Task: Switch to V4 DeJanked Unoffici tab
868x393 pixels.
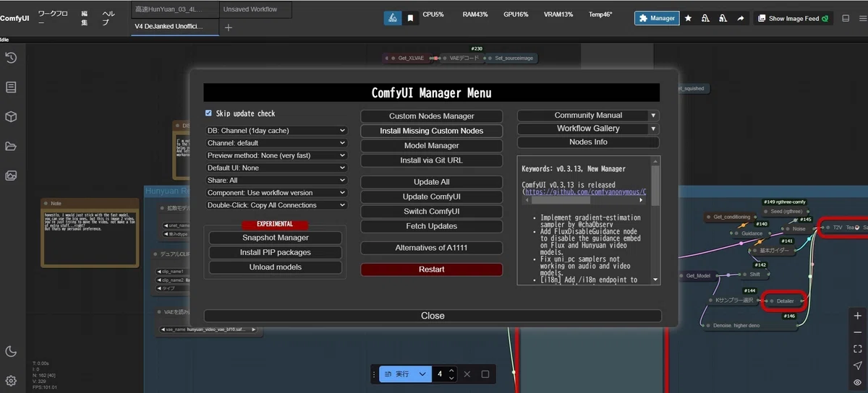Action: 174,27
